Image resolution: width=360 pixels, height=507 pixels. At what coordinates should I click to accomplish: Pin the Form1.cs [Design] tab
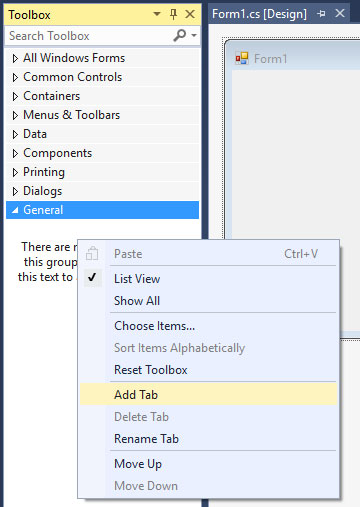click(321, 14)
